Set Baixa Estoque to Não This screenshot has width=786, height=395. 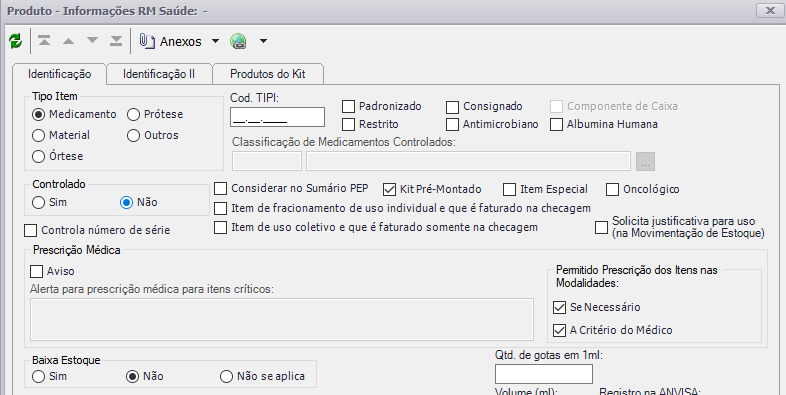[x=132, y=376]
